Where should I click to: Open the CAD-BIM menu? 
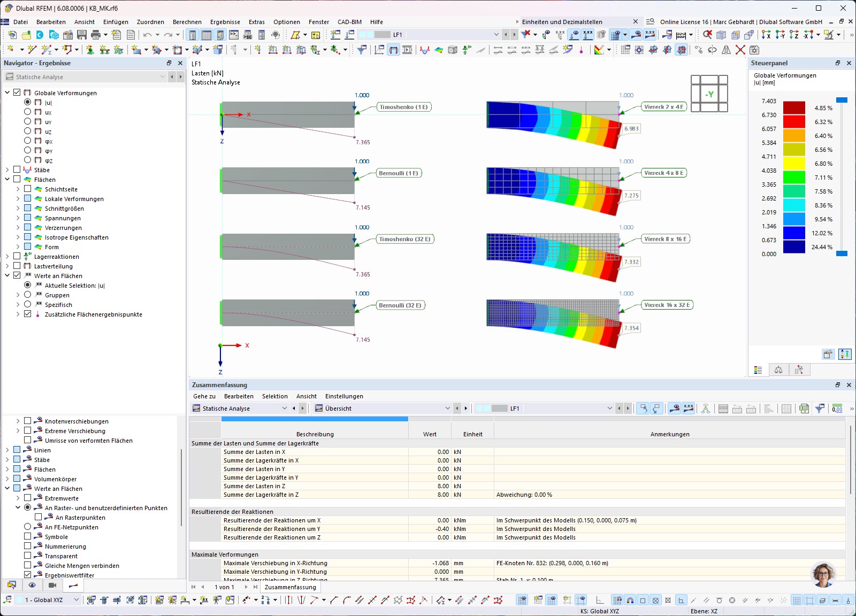pyautogui.click(x=349, y=22)
